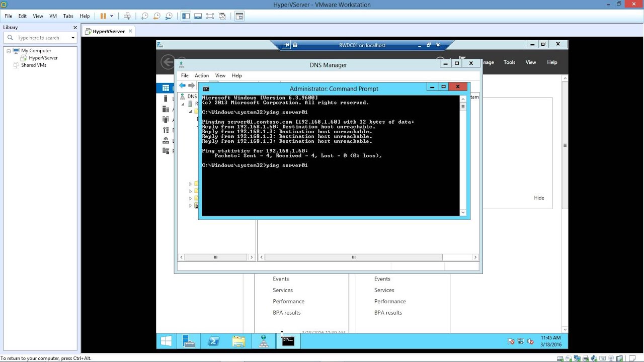The image size is (644, 362).
Task: Click the network tray icon in guest taskbar
Action: (521, 341)
